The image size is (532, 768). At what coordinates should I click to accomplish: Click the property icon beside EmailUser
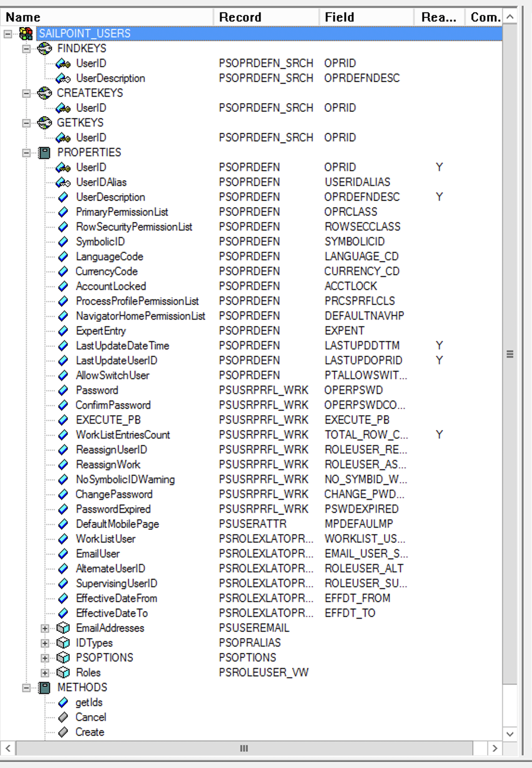(63, 554)
